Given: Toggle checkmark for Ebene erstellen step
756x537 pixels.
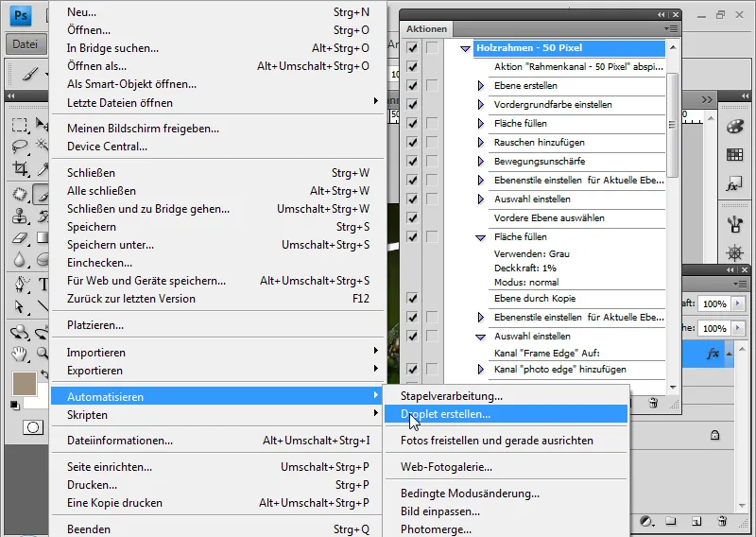Looking at the screenshot, I should click(x=412, y=85).
